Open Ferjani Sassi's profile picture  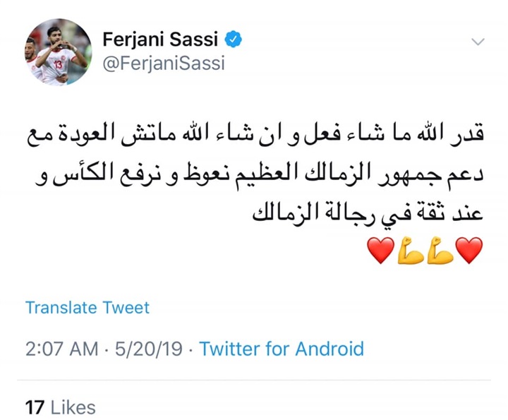(59, 52)
